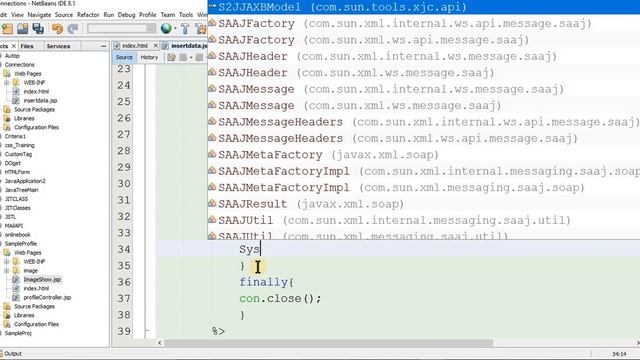Switch to the Files panel tab
The height and width of the screenshot is (360, 640).
pos(27,46)
